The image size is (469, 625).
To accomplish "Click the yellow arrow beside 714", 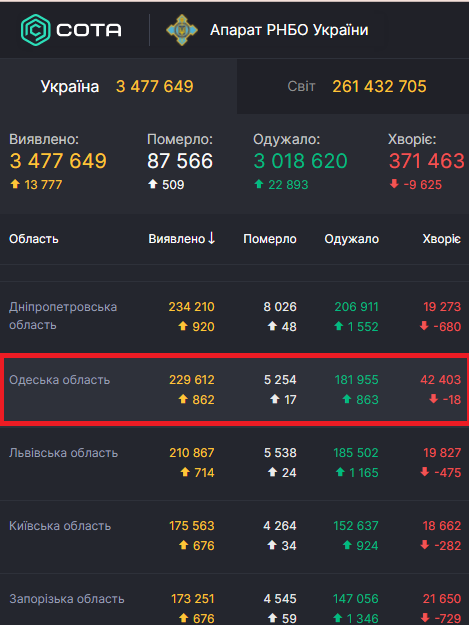I will tap(185, 472).
